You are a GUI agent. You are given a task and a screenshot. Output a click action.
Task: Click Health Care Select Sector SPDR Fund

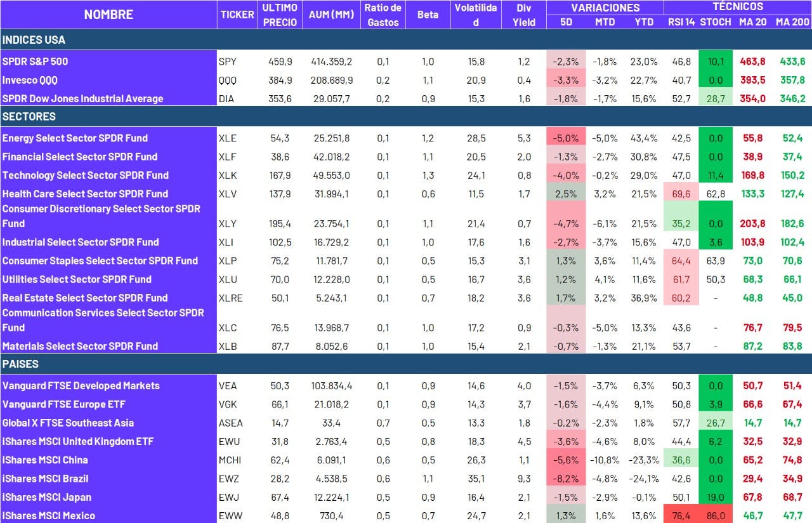(x=85, y=194)
